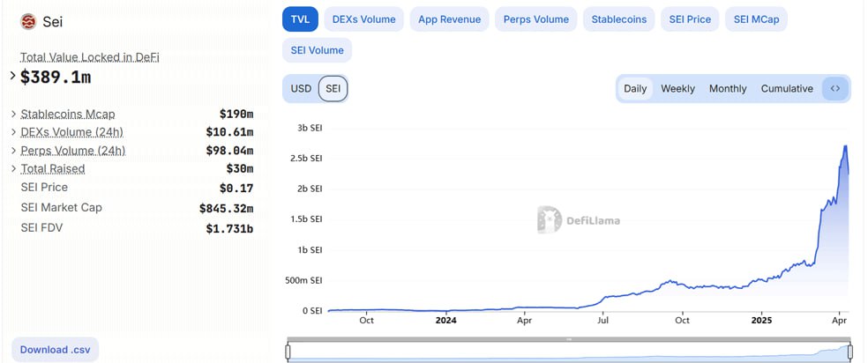Click the peak of the TVL line
The width and height of the screenshot is (868, 363).
[x=845, y=146]
